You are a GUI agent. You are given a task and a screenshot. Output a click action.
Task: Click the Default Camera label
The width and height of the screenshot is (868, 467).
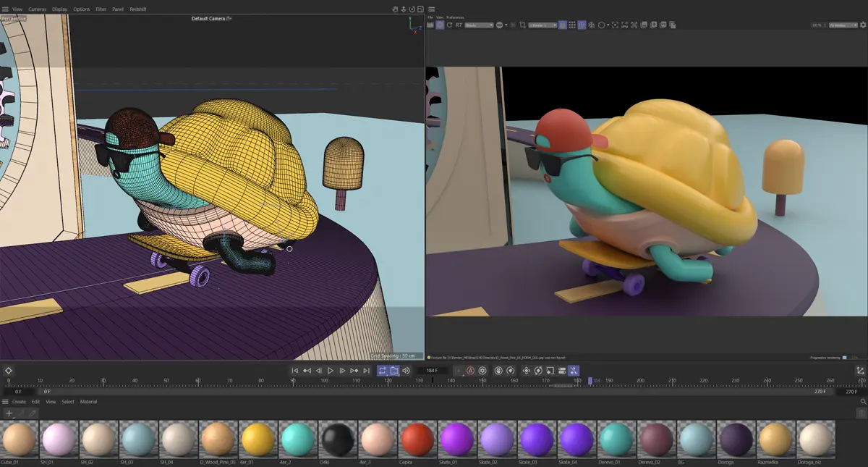(x=209, y=19)
